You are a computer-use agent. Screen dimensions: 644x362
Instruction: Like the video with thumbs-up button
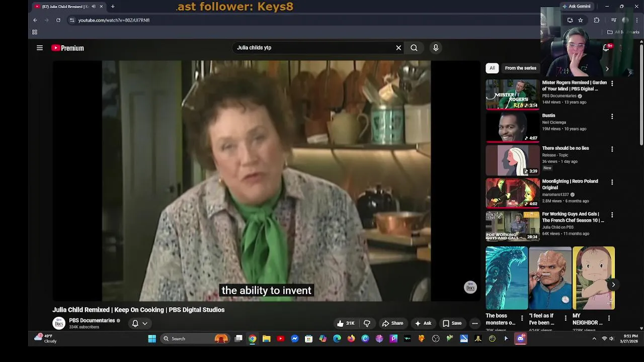tap(346, 323)
